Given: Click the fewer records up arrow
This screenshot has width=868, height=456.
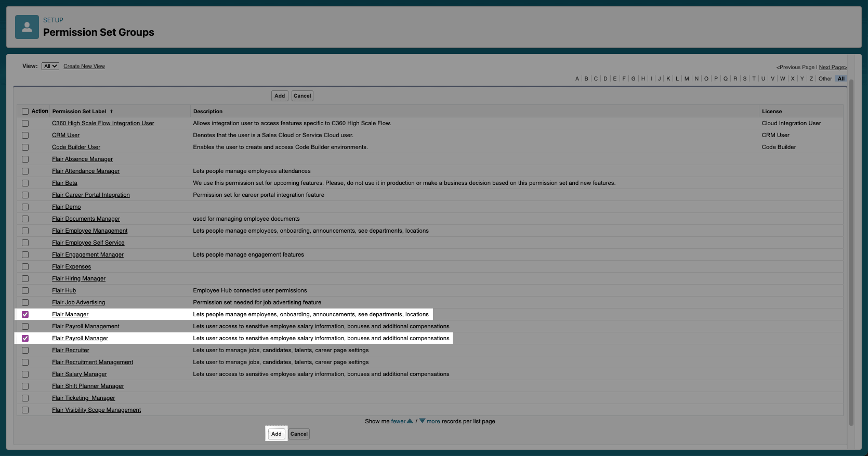Looking at the screenshot, I should click(410, 421).
